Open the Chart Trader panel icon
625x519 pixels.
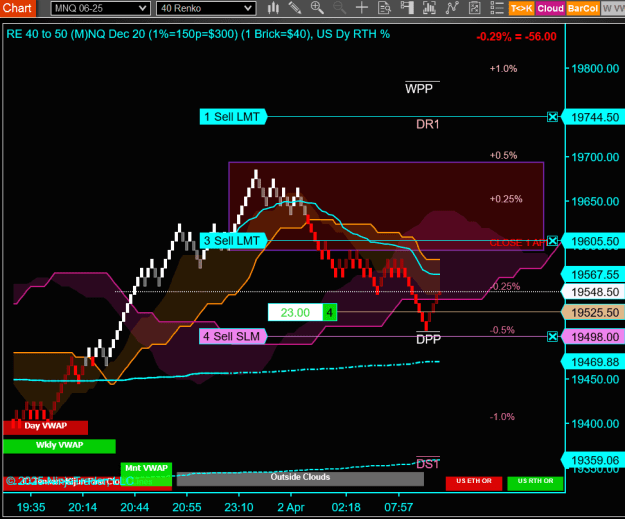click(x=407, y=8)
